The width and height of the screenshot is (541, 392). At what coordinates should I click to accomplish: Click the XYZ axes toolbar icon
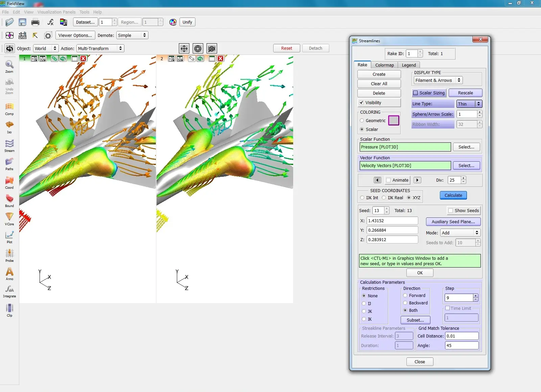pos(23,35)
